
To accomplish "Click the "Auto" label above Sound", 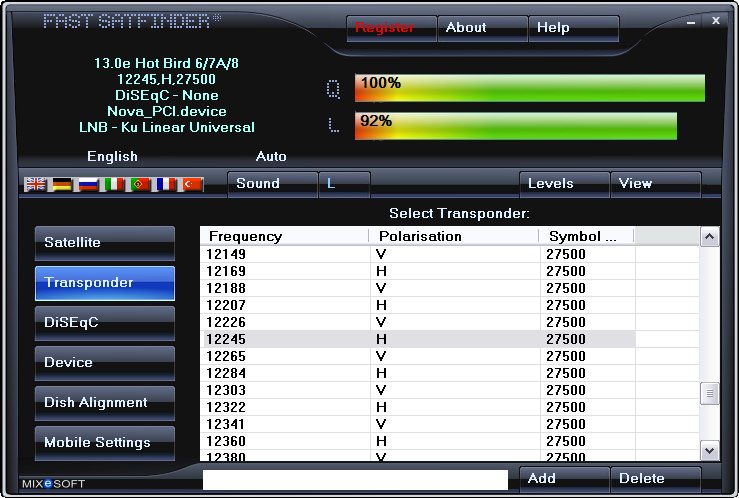I will pyautogui.click(x=271, y=156).
